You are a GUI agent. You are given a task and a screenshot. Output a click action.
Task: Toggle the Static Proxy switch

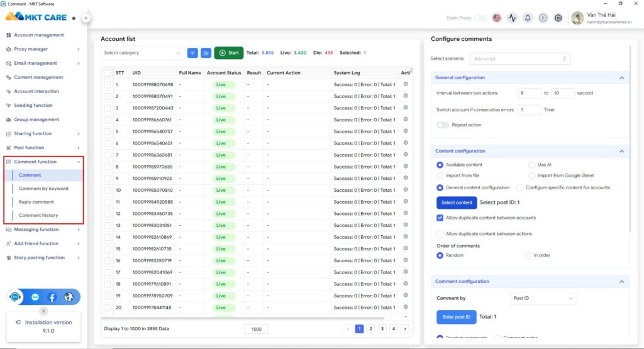480,18
